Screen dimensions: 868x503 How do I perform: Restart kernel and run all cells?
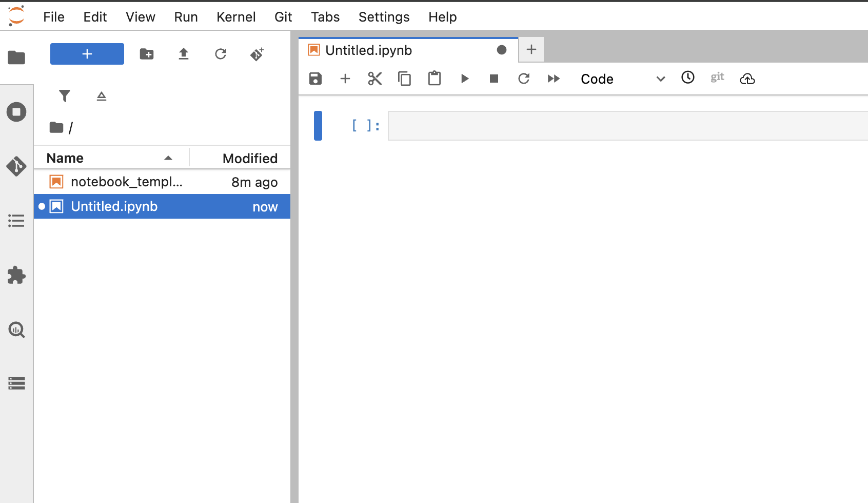554,79
